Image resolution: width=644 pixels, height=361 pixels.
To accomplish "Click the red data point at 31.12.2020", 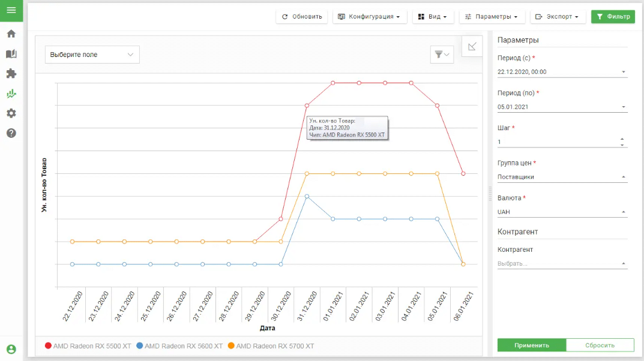I will [x=307, y=106].
